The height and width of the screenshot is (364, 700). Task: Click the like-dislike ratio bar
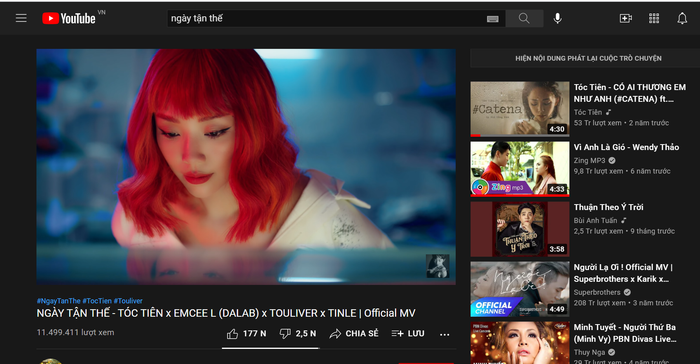pyautogui.click(x=271, y=348)
